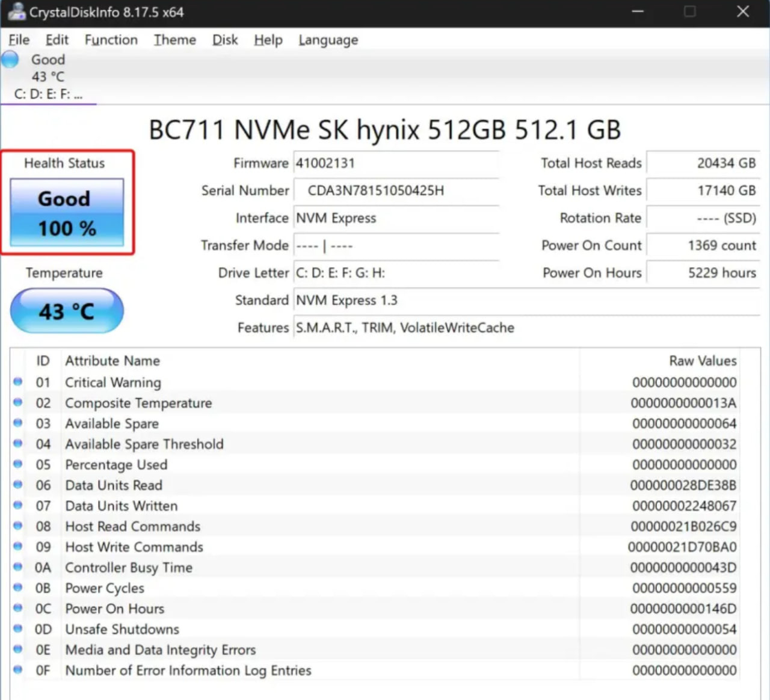
Task: Open the Disk menu
Action: coord(224,40)
